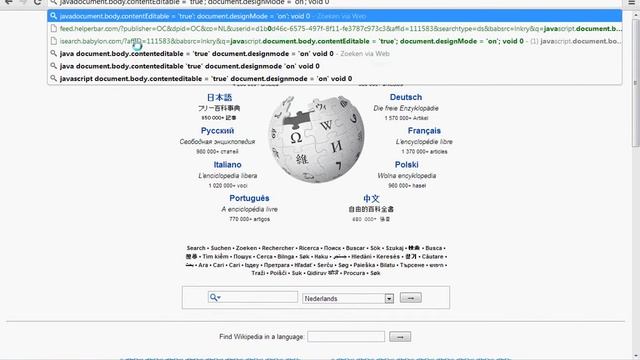Click the 'A enciclopédia livre' text

[249, 209]
